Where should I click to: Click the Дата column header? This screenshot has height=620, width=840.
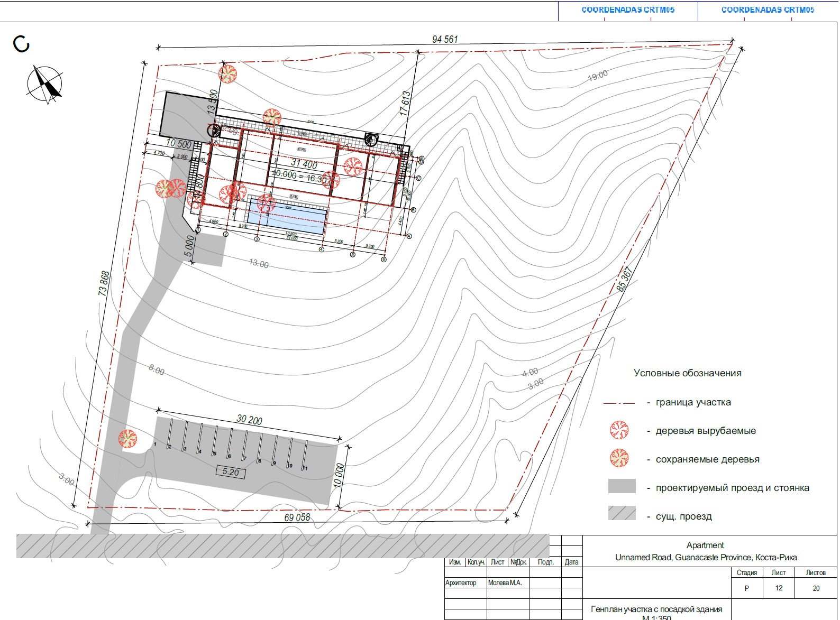tap(571, 562)
